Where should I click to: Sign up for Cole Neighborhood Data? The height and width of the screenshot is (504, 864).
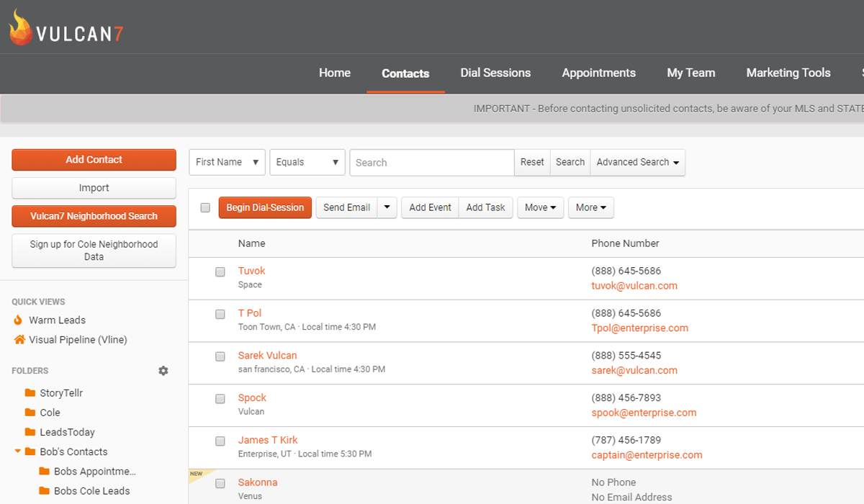coord(94,251)
